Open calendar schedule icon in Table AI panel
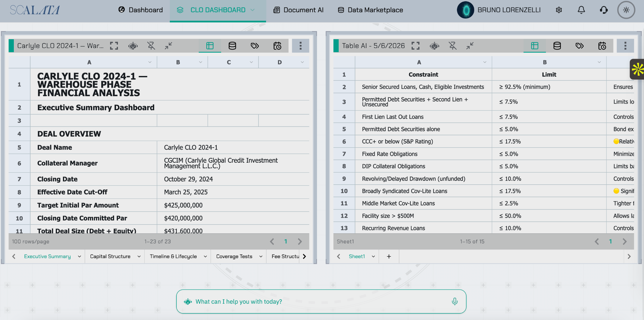The width and height of the screenshot is (644, 320). coord(602,46)
